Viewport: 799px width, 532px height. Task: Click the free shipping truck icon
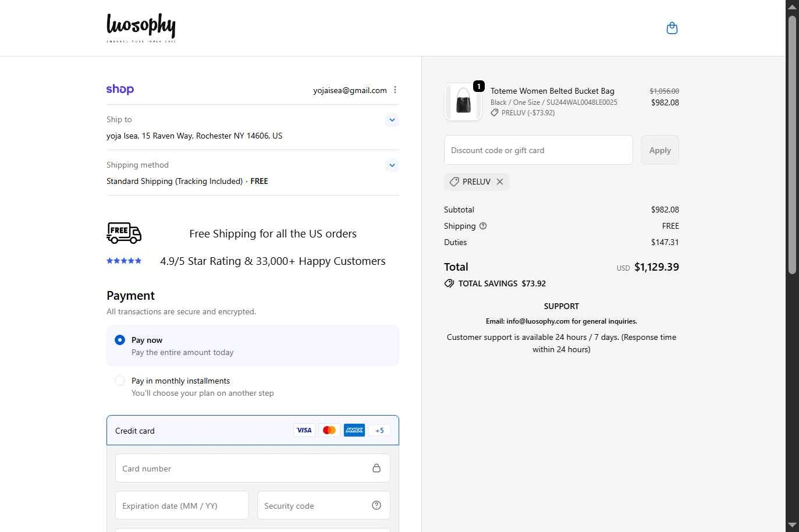[x=124, y=233]
